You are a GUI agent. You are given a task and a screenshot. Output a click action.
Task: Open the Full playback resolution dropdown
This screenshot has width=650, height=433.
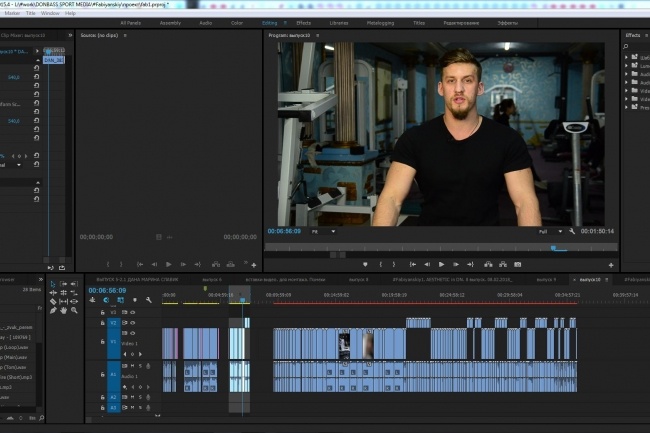550,232
